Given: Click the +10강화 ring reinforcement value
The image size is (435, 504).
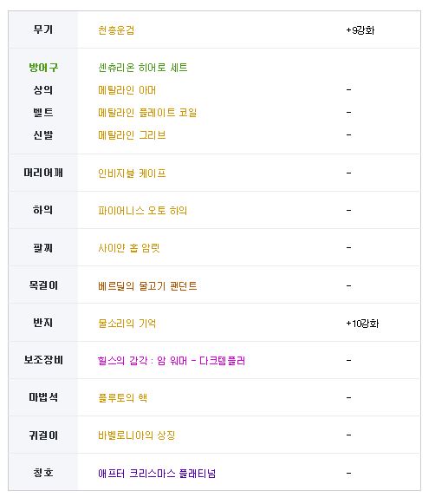Looking at the screenshot, I should [x=362, y=324].
